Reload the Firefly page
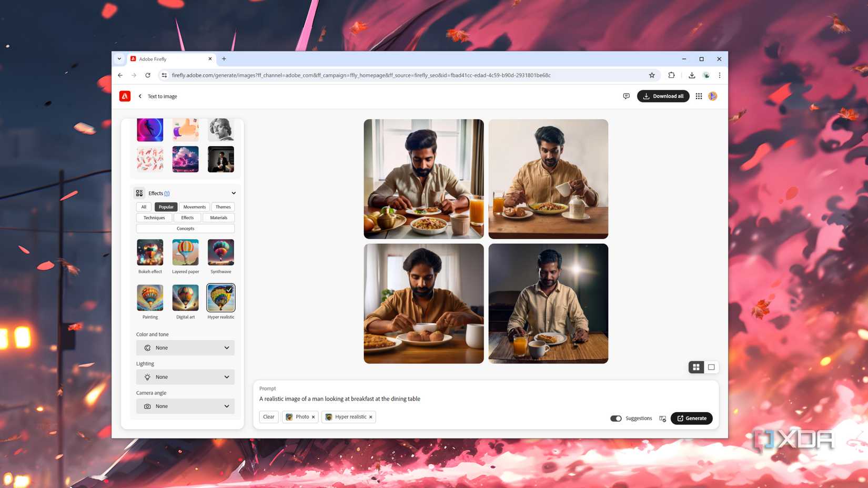This screenshot has width=868, height=488. pyautogui.click(x=148, y=75)
